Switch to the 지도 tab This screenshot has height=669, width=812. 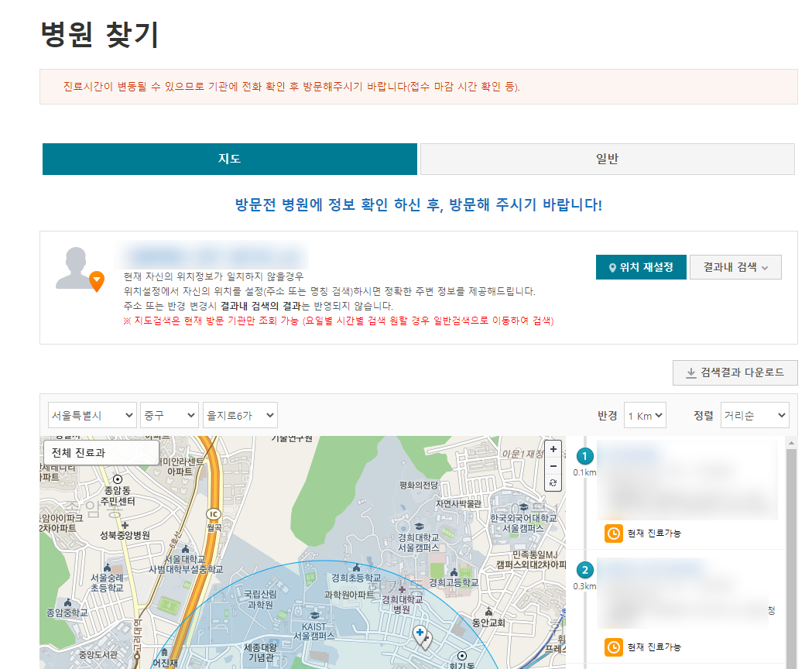[x=229, y=159]
